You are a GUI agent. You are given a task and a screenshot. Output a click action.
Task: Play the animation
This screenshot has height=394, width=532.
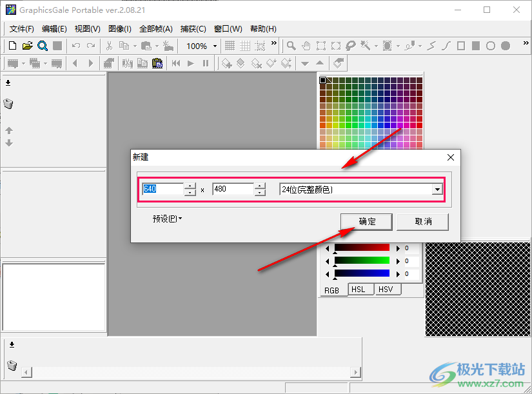191,63
